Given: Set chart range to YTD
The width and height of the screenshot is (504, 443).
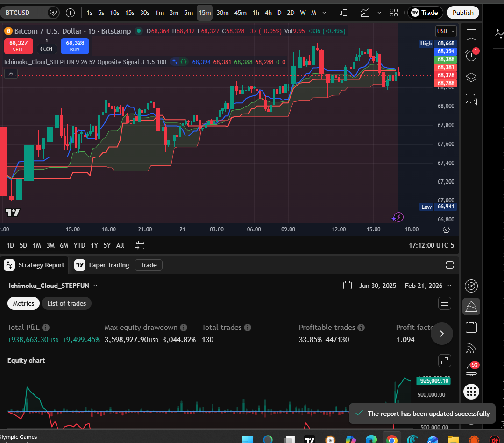Looking at the screenshot, I should (x=79, y=246).
